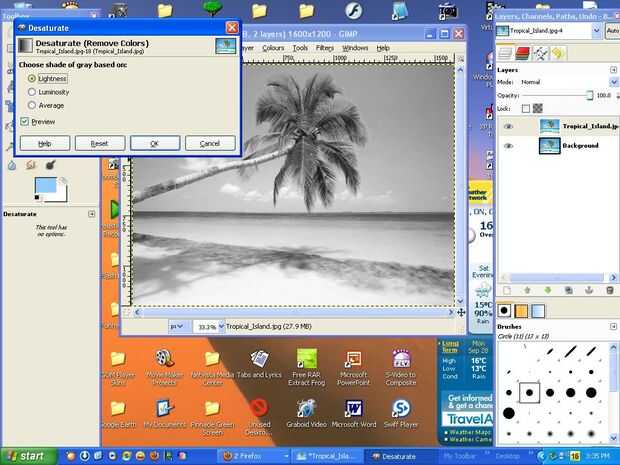The height and width of the screenshot is (465, 620).
Task: Switch to the 2 Firefox taskbar group
Action: (252, 456)
